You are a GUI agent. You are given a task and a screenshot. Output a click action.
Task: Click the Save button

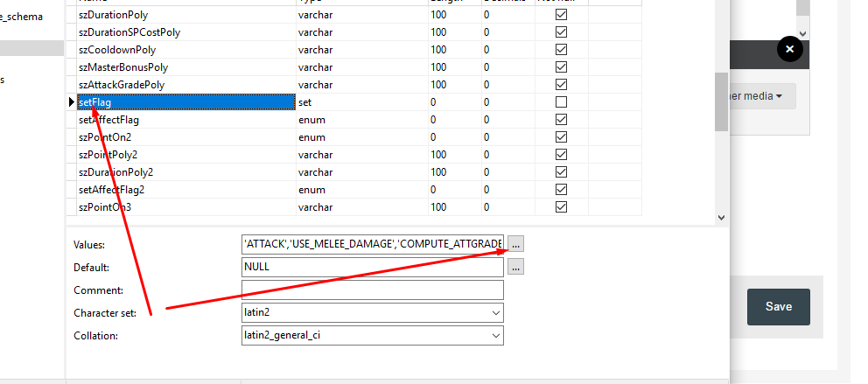(779, 306)
